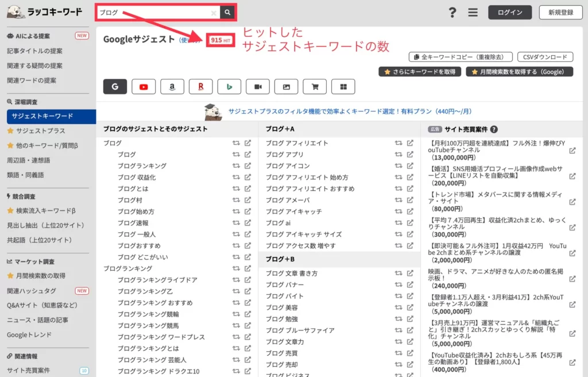Screen dimensions: 588x377
Task: Open external link for ブログ アメーバ
Action: tap(410, 200)
